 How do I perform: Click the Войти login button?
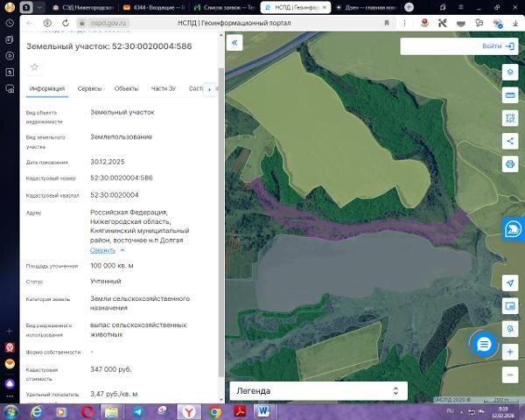498,46
